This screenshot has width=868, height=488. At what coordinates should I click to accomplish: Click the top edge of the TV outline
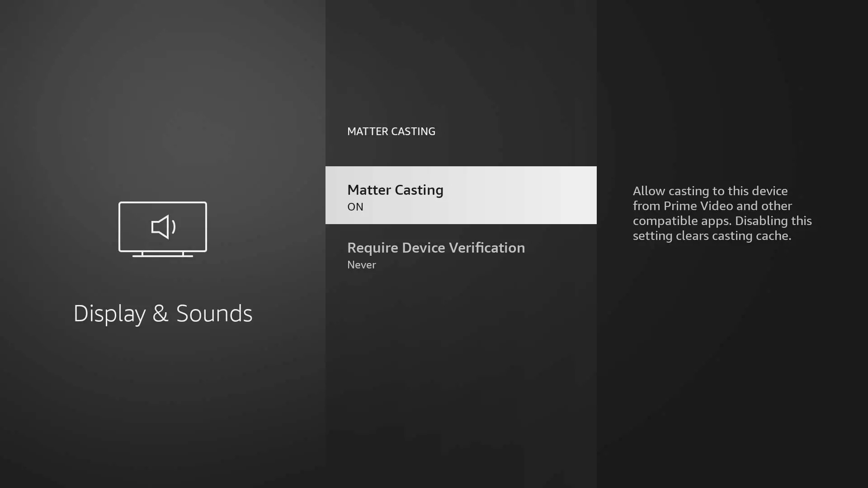coord(162,203)
